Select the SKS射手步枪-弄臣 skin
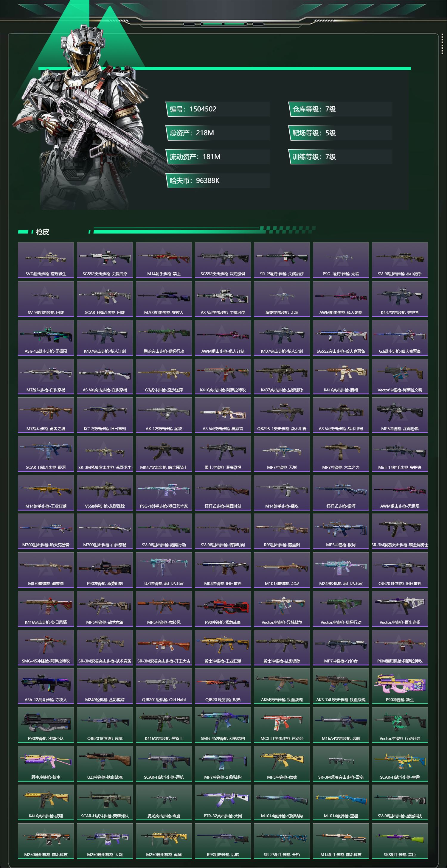447x868 pixels. coord(400,841)
